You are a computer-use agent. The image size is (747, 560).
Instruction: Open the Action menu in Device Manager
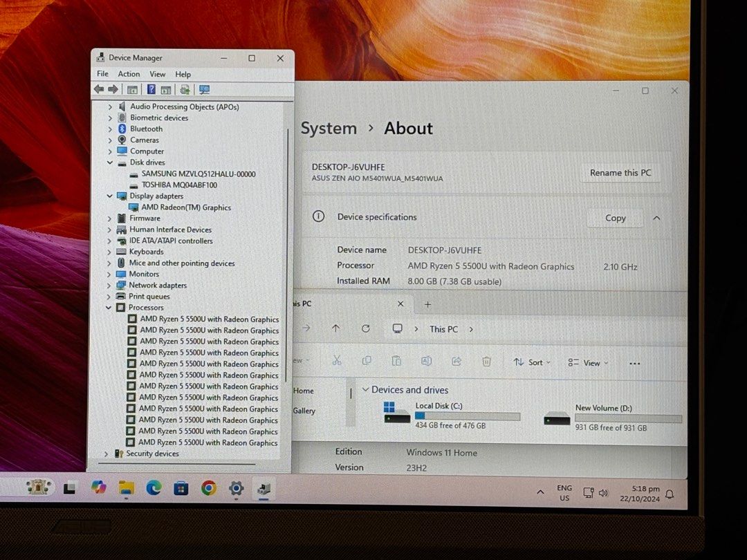pos(129,73)
